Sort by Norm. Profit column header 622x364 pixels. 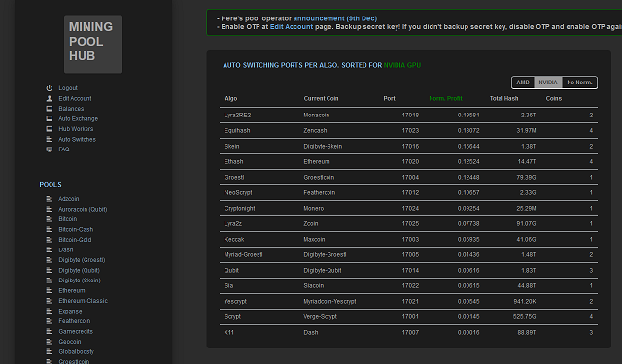[445, 98]
